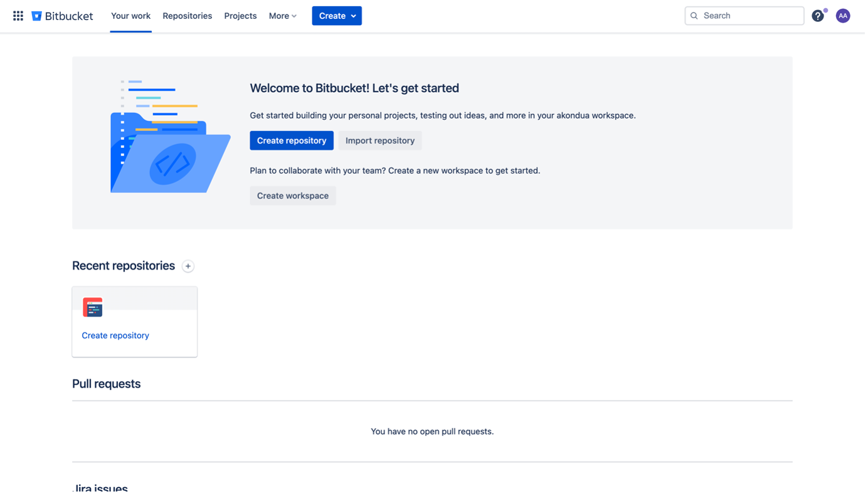
Task: Click the red repository icon on the card
Action: click(x=93, y=307)
